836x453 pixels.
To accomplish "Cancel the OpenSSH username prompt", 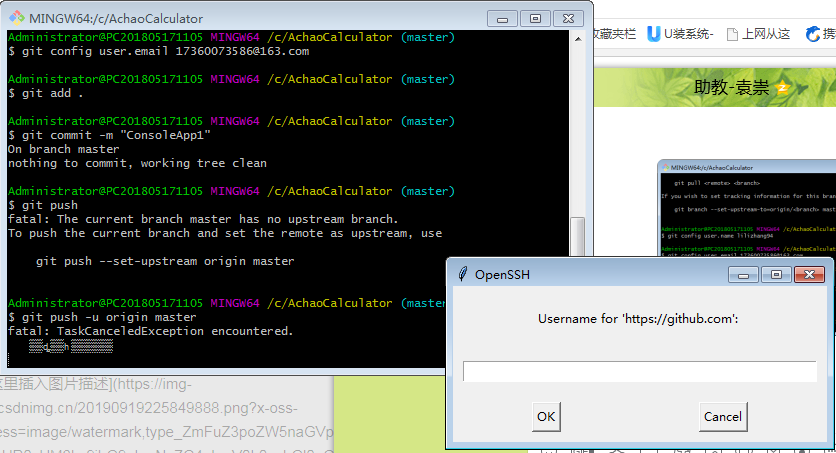I will 723,417.
